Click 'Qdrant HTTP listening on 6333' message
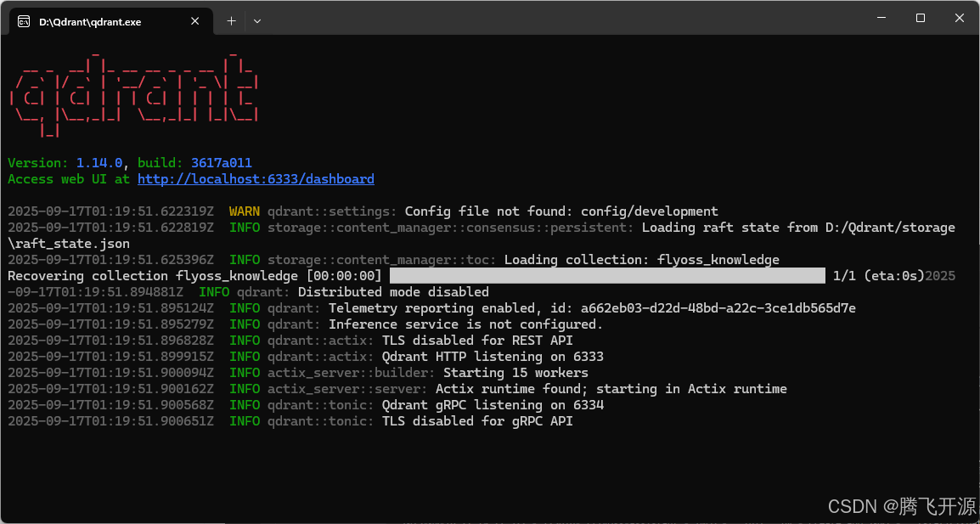This screenshot has height=524, width=980. coord(493,357)
